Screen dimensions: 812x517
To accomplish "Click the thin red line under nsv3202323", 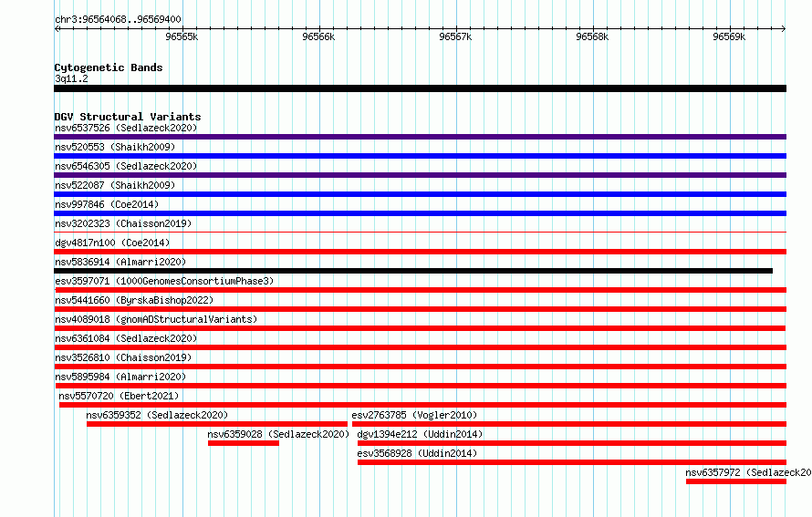I will (420, 233).
